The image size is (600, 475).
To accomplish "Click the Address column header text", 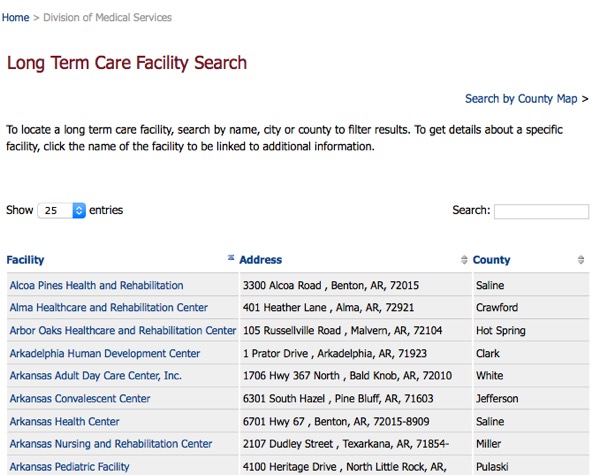I will (261, 260).
